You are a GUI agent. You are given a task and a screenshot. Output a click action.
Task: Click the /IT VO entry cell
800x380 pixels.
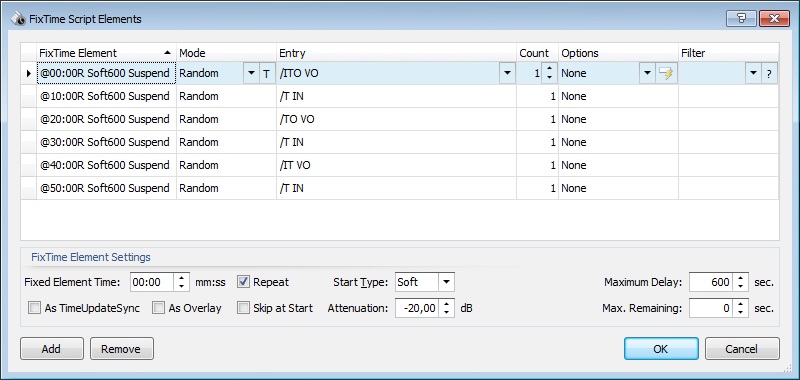tap(396, 165)
